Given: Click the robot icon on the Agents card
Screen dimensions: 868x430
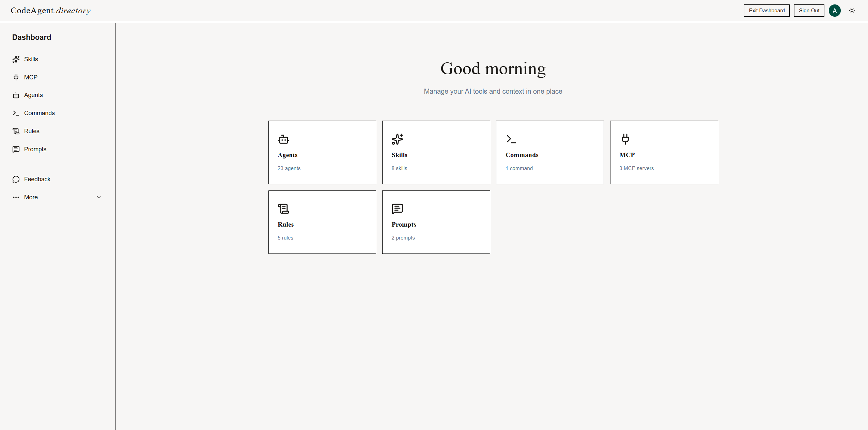Looking at the screenshot, I should (x=283, y=139).
